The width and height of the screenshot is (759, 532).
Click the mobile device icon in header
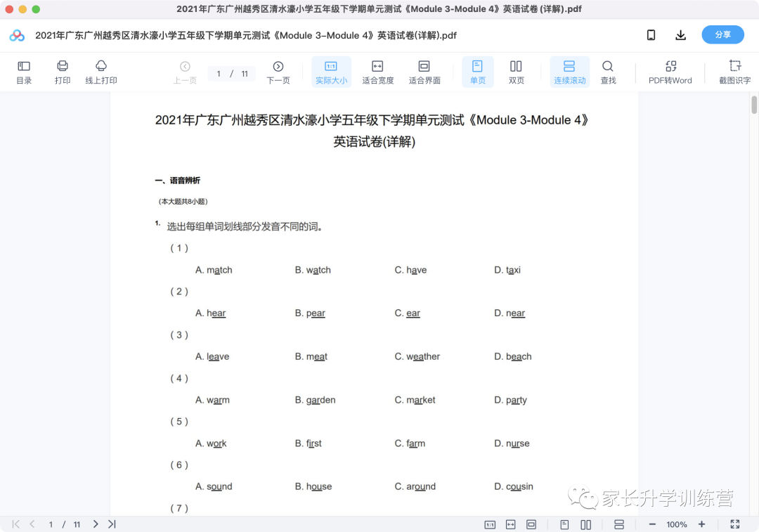651,35
